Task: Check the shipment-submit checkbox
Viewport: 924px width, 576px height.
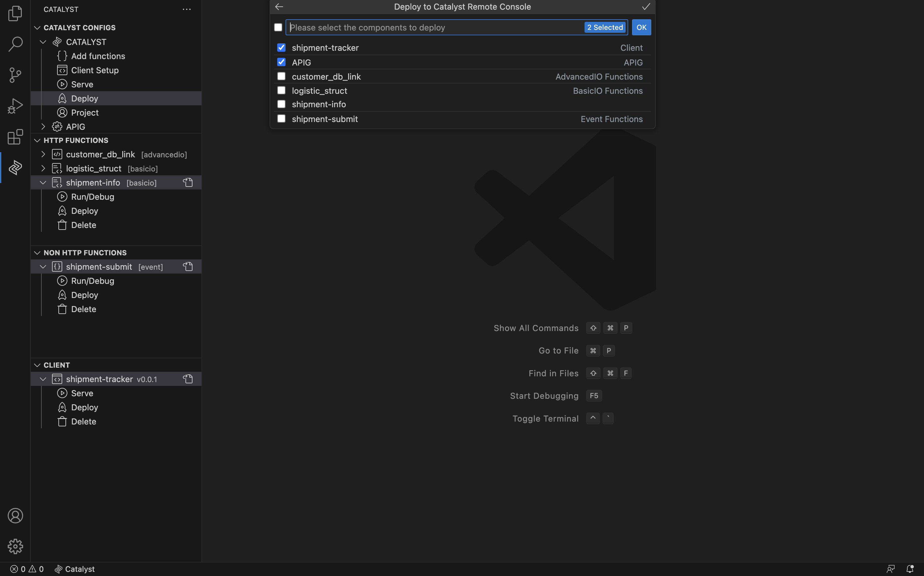Action: (281, 118)
